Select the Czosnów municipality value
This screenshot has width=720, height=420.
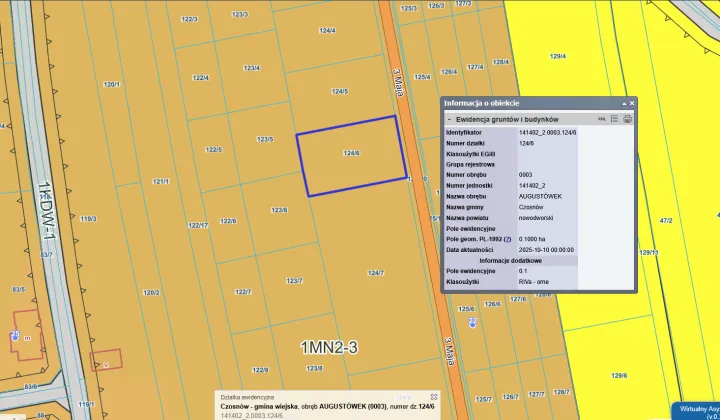tap(531, 207)
